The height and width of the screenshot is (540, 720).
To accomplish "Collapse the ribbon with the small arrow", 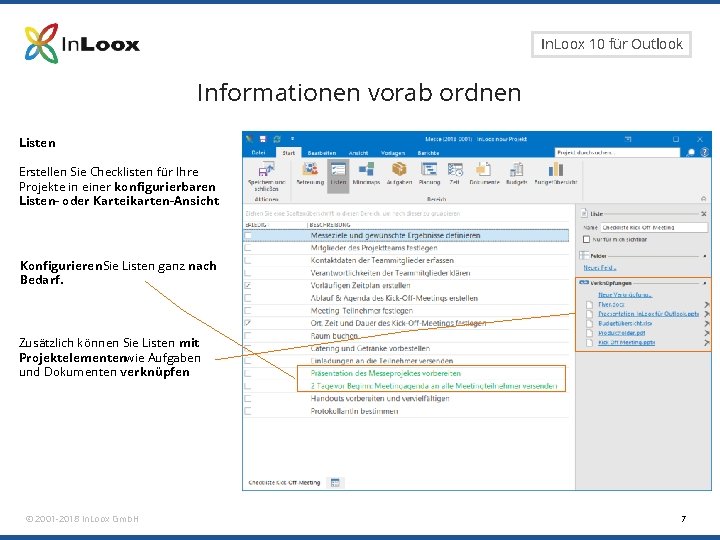I will point(703,199).
